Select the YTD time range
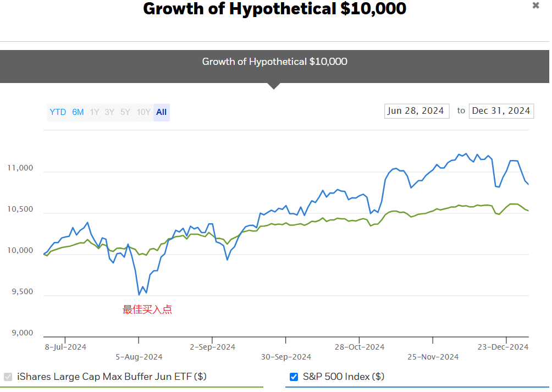Screen dimensions: 552x392 [58, 112]
